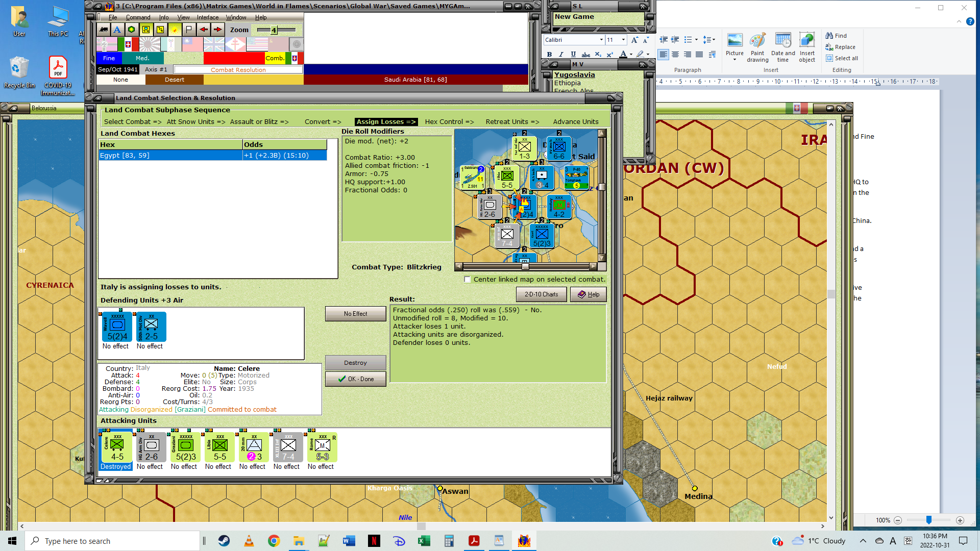Screen dimensions: 980x551
Task: Click the increase indent icon in WordPad
Action: click(675, 39)
